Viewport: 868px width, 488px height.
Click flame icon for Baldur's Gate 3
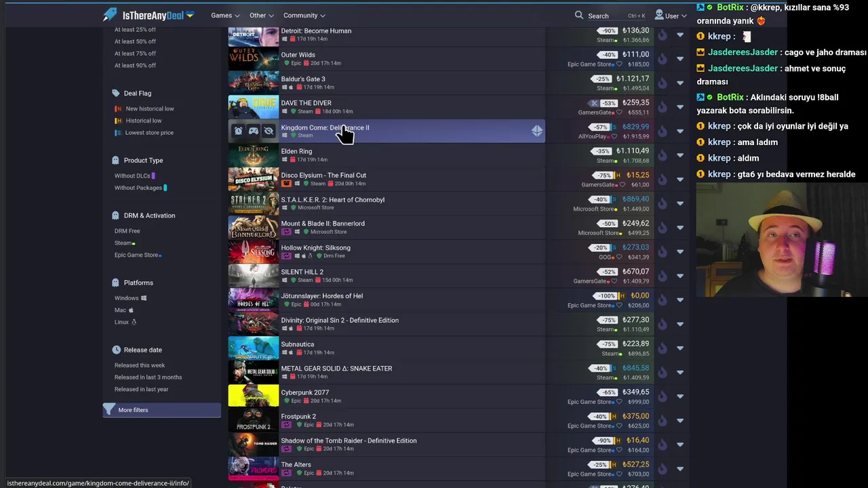tap(662, 83)
